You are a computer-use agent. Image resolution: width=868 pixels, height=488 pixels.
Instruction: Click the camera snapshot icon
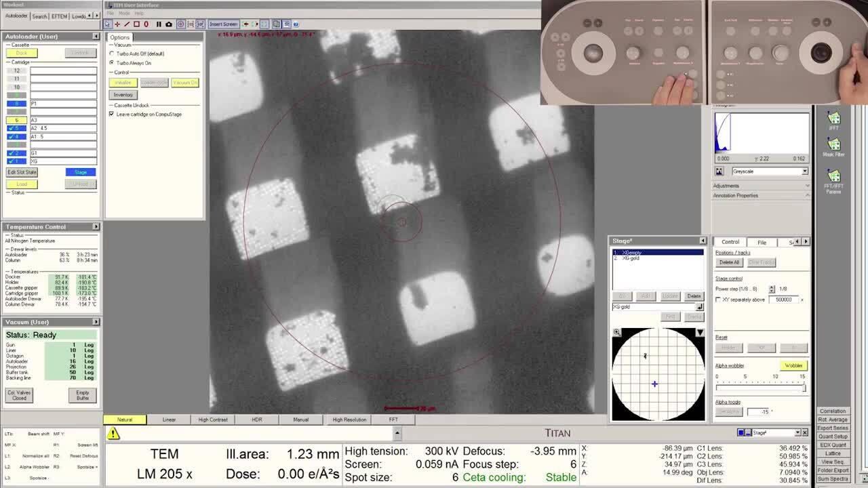[x=169, y=24]
